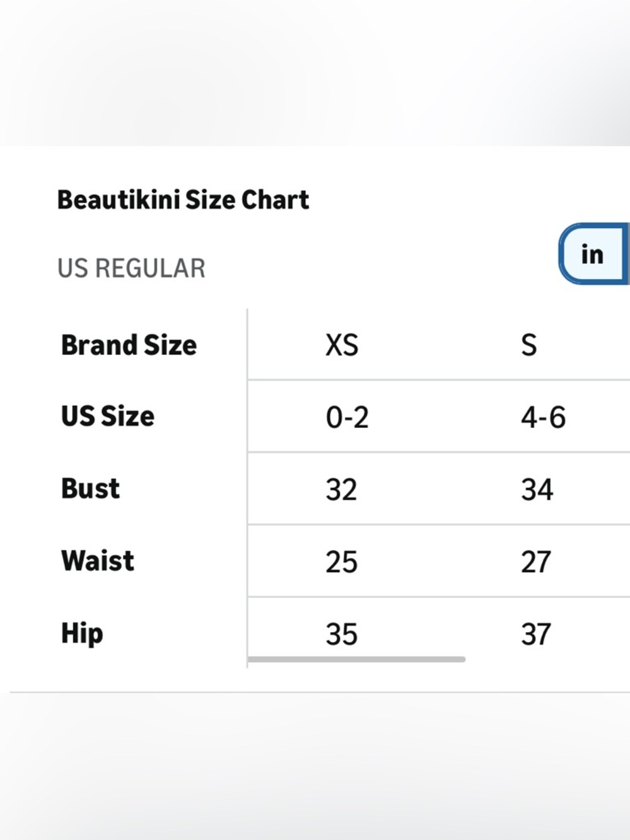Select the S brand size cell
Viewport: 630px width, 840px height.
528,345
